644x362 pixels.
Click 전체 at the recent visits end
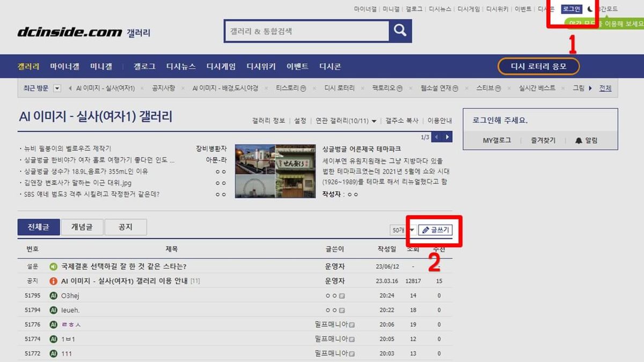(605, 88)
